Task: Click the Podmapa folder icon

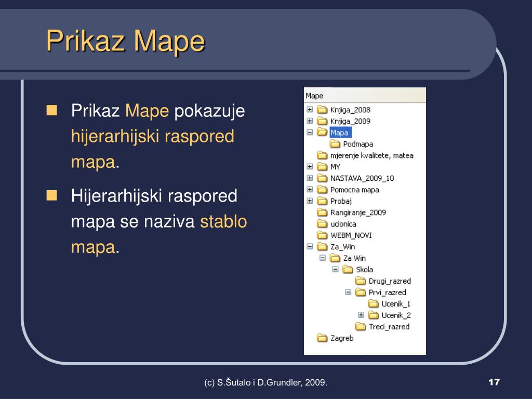Action: click(335, 144)
